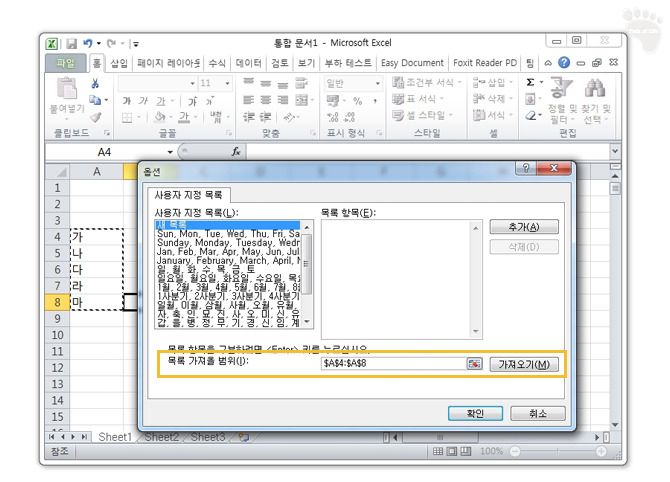This screenshot has width=670, height=482.
Task: Click the Redo arrow icon
Action: coord(112,43)
